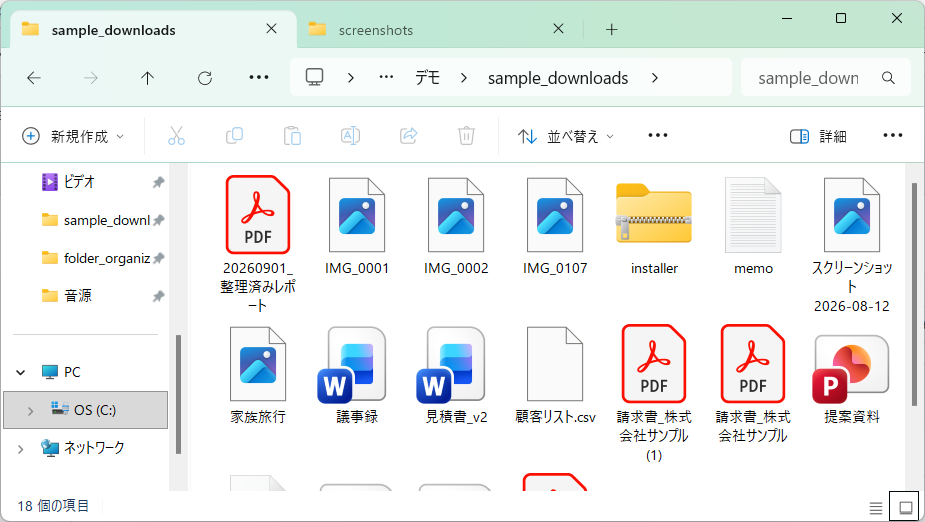Click the file list vertical scrollbar
The image size is (925, 522).
pyautogui.click(x=914, y=293)
